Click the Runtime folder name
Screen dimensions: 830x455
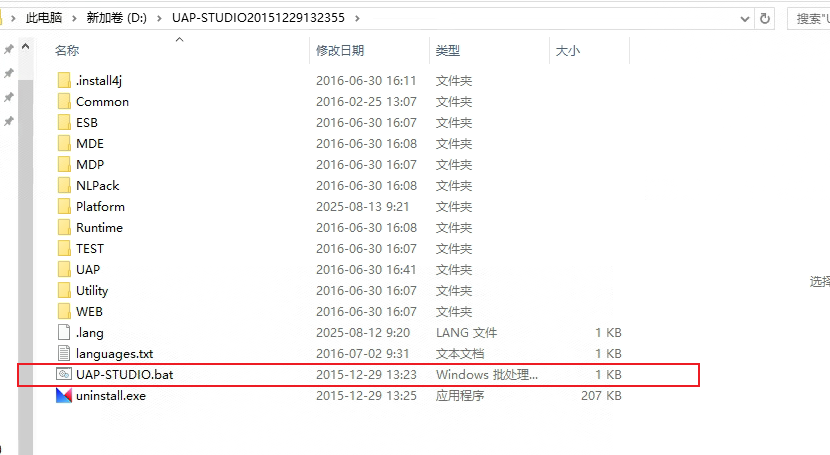(99, 228)
